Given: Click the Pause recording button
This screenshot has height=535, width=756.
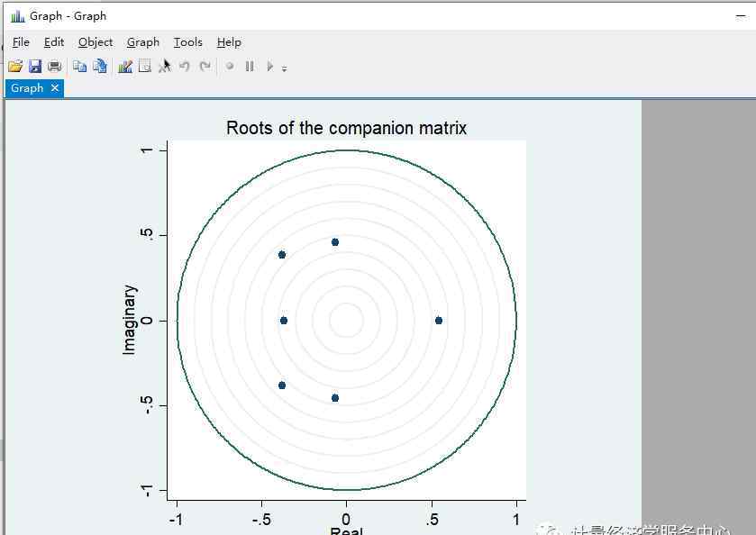Looking at the screenshot, I should pos(250,66).
